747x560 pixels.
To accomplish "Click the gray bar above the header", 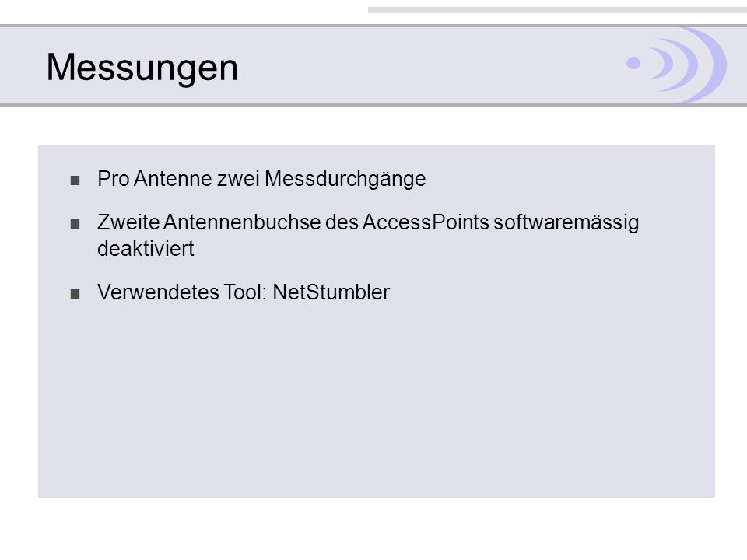I will click(557, 10).
